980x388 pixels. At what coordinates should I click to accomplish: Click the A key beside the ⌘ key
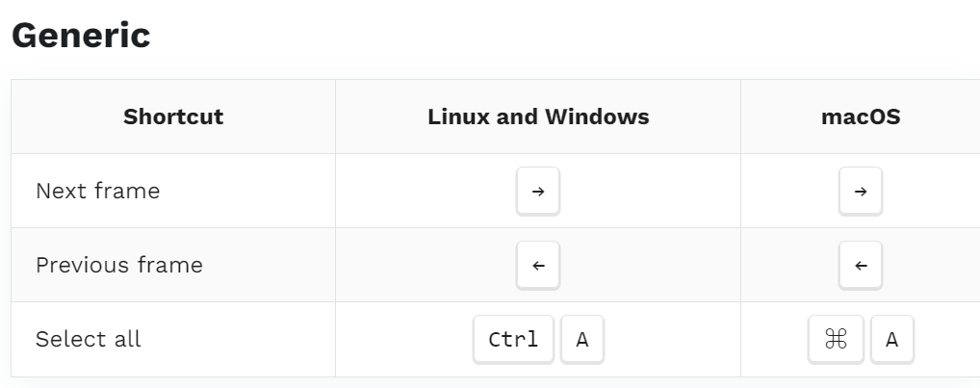pos(891,339)
